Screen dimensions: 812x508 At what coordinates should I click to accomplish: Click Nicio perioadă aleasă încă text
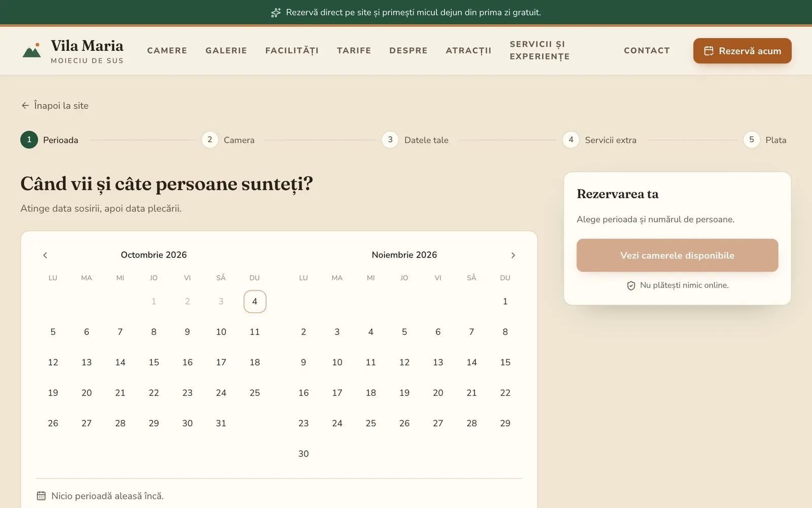tap(108, 496)
